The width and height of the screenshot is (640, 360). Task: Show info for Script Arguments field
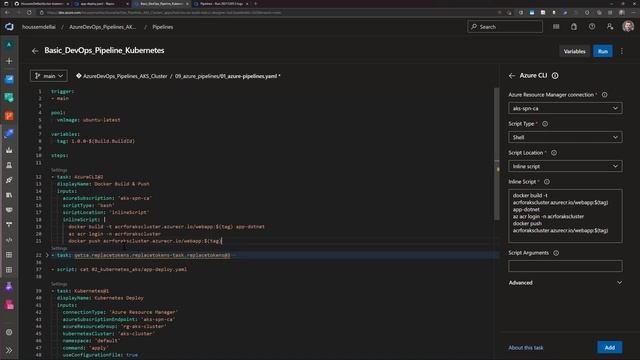556,253
